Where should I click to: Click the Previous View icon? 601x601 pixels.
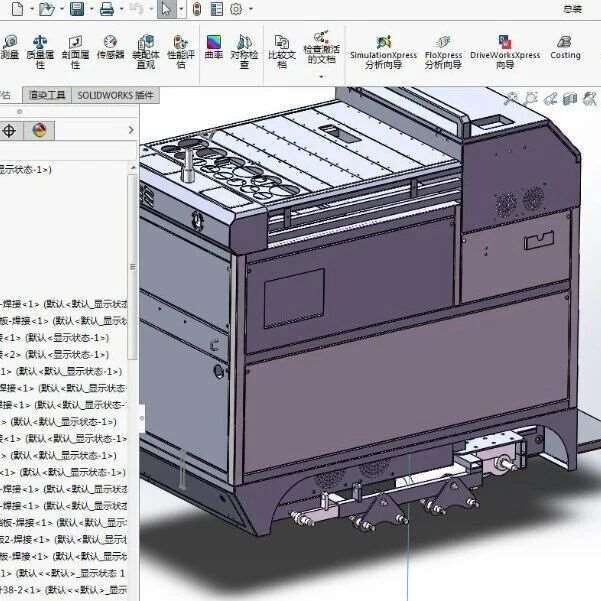[x=550, y=99]
